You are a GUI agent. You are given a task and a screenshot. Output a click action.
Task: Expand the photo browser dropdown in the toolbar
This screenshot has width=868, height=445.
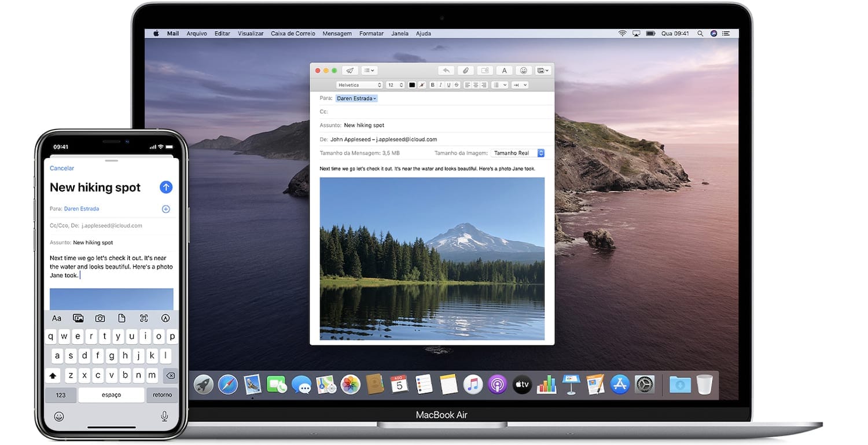pyautogui.click(x=543, y=71)
